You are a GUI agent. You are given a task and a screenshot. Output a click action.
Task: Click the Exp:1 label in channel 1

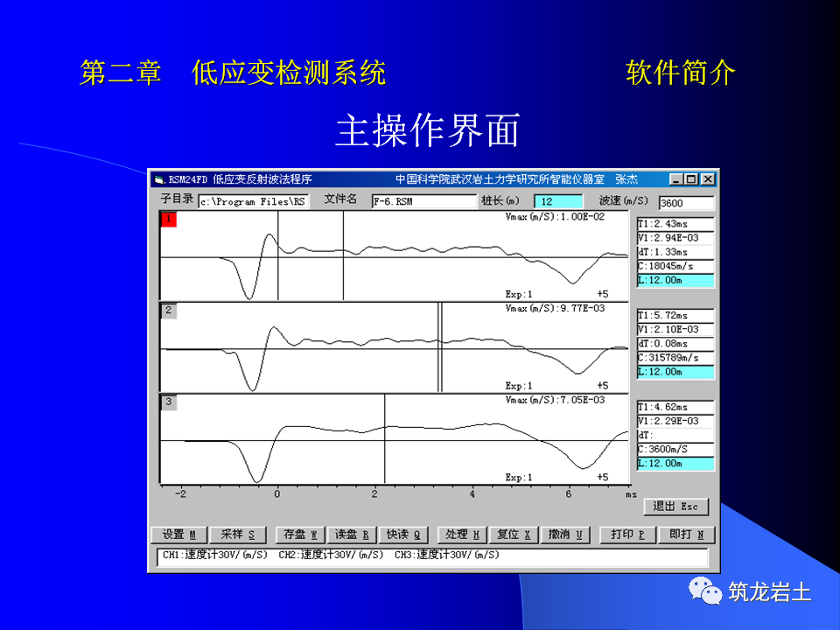click(519, 295)
